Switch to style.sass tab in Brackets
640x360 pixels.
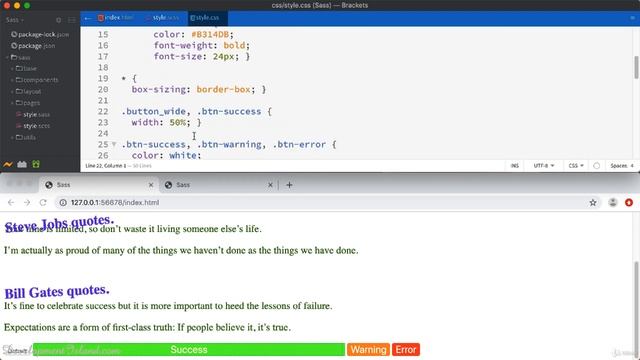click(x=162, y=18)
